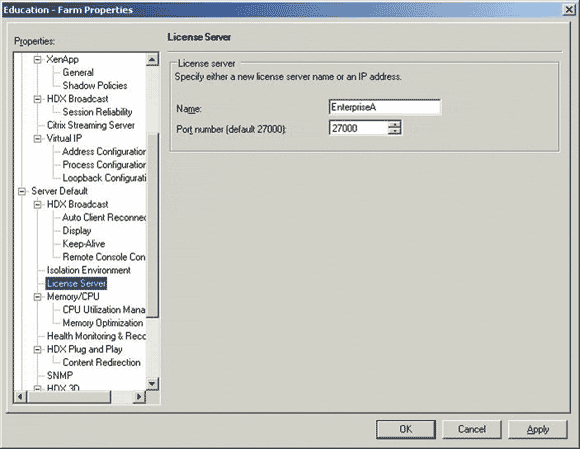Open Health Monitoring & Recovery settings
580x449 pixels.
(96, 336)
